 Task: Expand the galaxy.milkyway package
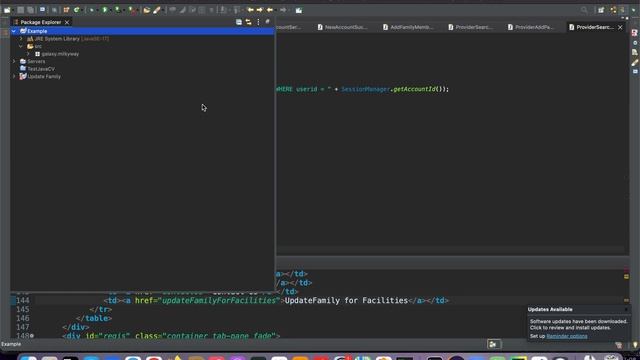pos(29,54)
